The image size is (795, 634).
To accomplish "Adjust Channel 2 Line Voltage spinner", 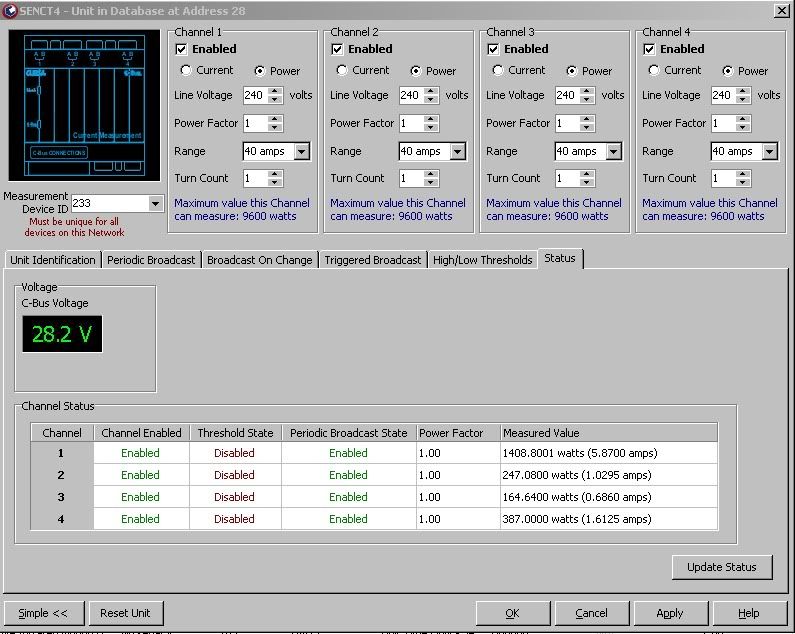I will 431,95.
